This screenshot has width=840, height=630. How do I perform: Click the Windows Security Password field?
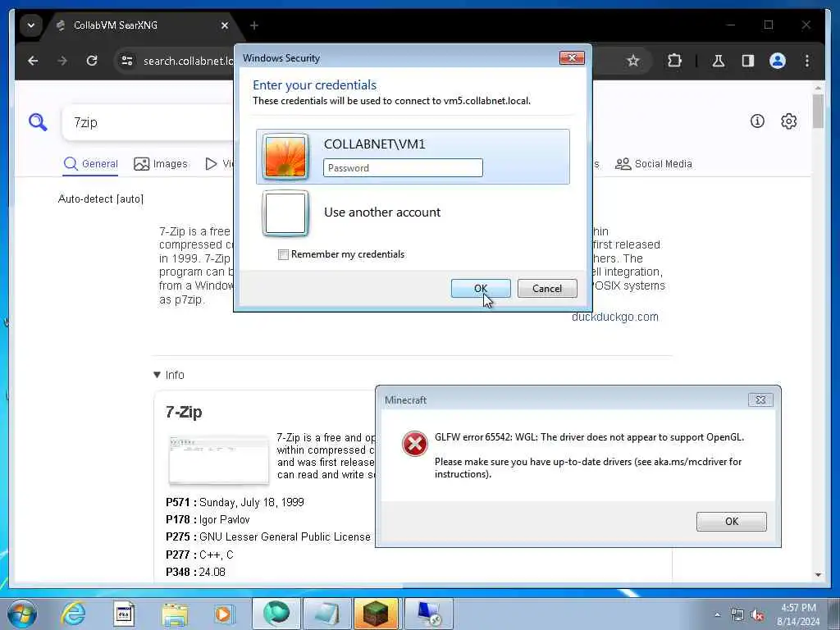coord(403,167)
